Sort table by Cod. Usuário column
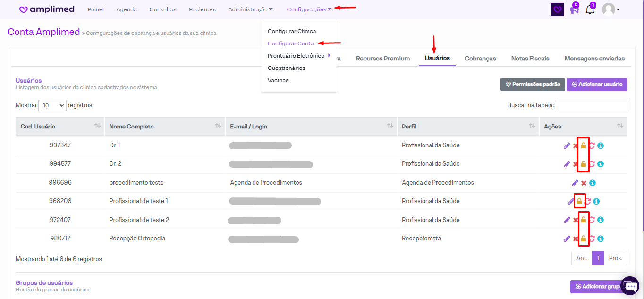Screen dimensions: 644x299 97,126
